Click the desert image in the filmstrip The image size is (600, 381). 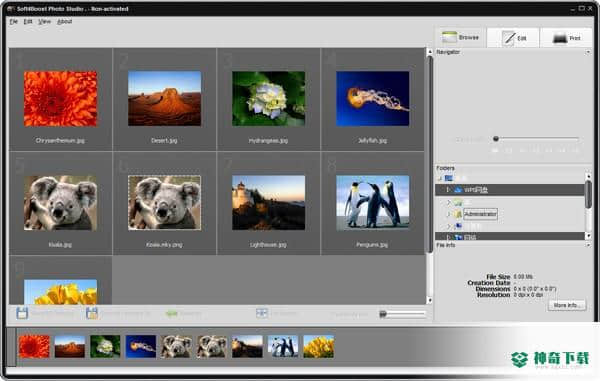[x=70, y=347]
